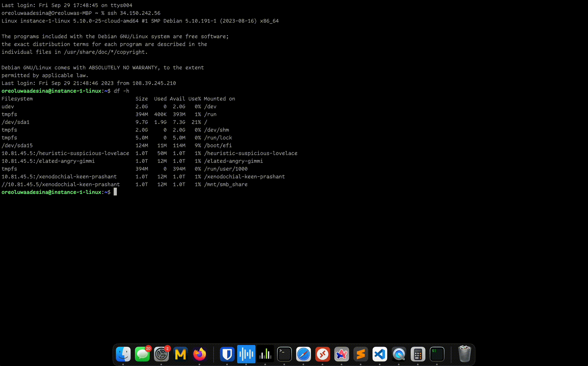Screen dimensions: 588x366
Task: Open the green bar chart app icon
Action: [x=265, y=354]
